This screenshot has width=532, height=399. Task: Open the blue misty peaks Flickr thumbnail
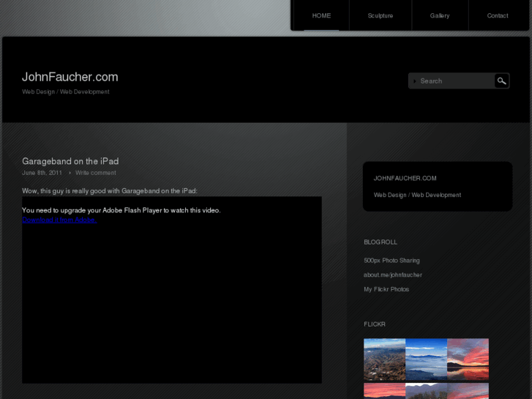pyautogui.click(x=426, y=359)
